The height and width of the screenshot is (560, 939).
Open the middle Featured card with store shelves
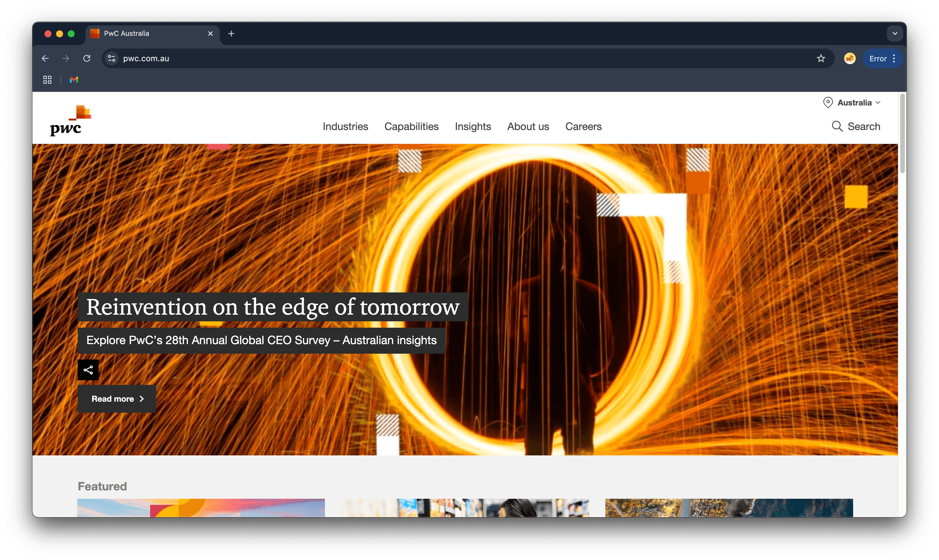pyautogui.click(x=465, y=508)
